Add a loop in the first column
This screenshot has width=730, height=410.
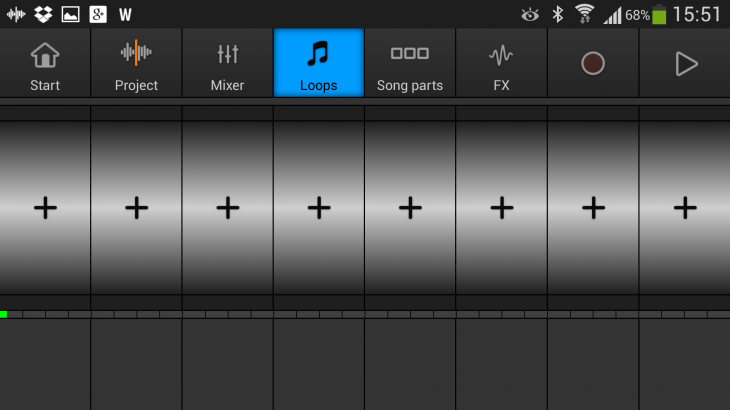click(x=45, y=208)
